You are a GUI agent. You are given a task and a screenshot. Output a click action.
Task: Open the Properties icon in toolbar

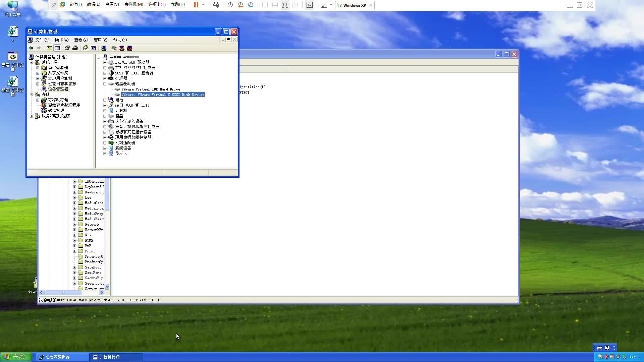(67, 48)
